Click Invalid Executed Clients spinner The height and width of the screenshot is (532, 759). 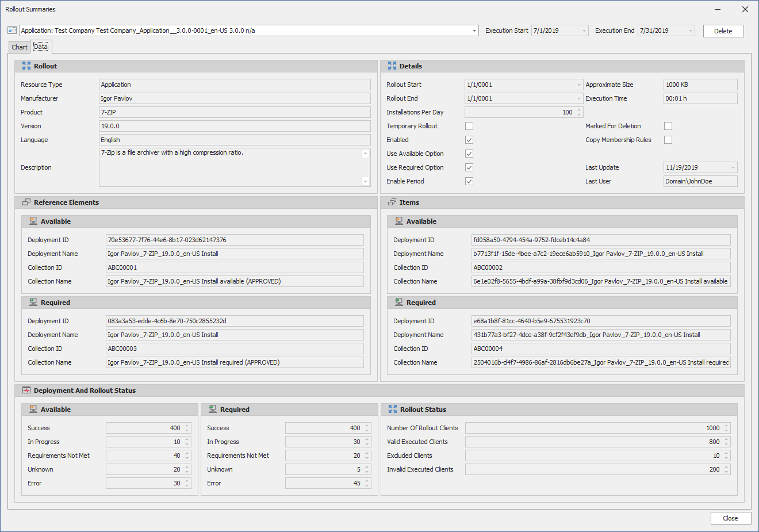coord(727,469)
